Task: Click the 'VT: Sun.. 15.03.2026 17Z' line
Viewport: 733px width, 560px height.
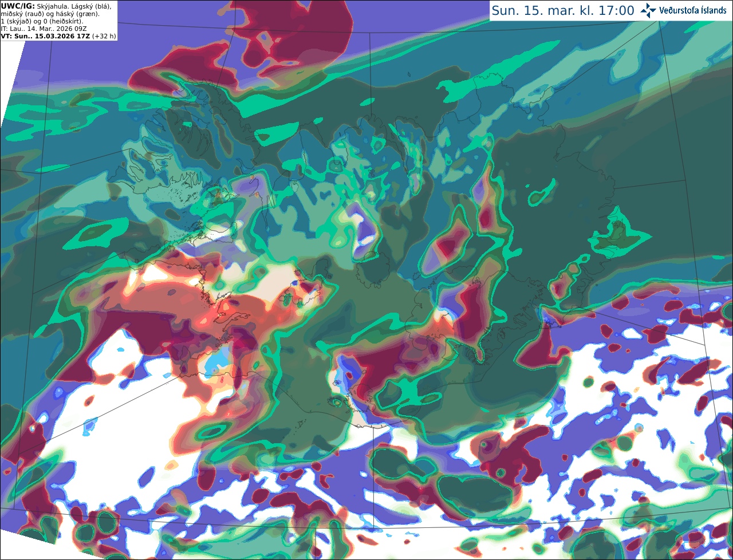Action: pyautogui.click(x=45, y=36)
